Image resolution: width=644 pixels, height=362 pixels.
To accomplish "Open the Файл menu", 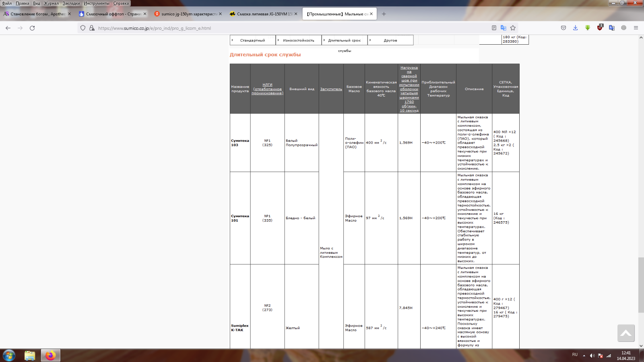I will pyautogui.click(x=7, y=3).
